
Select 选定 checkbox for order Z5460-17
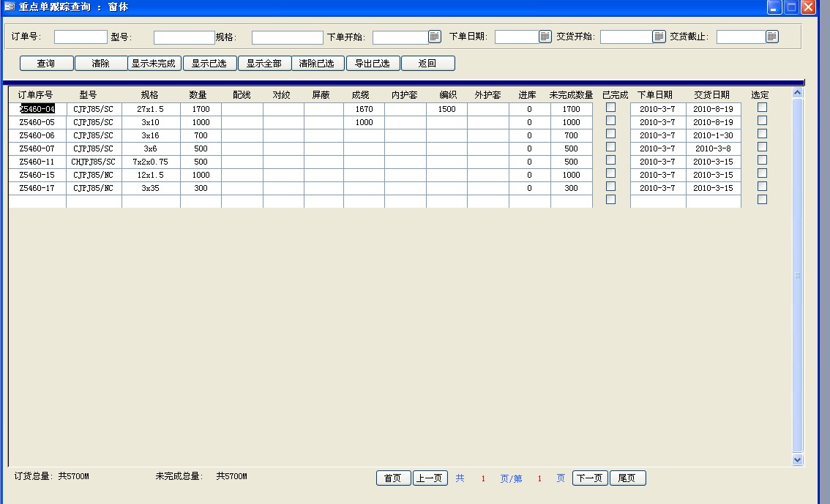pyautogui.click(x=762, y=187)
